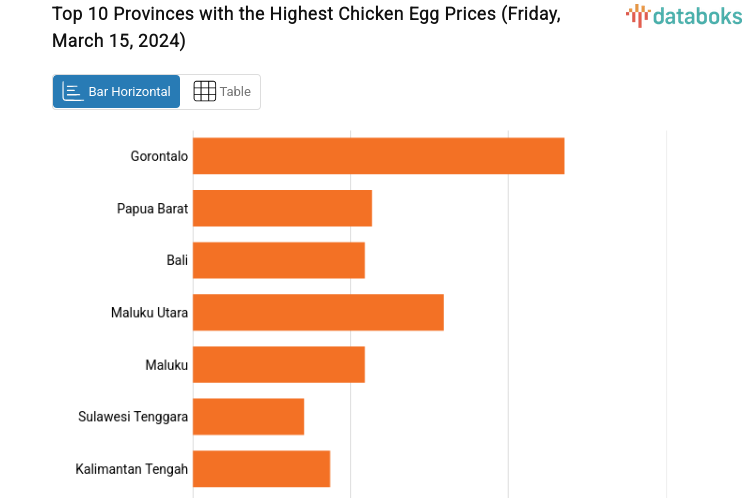Click the Maluku orange bar
Image resolution: width=753 pixels, height=498 pixels.
[x=278, y=364]
